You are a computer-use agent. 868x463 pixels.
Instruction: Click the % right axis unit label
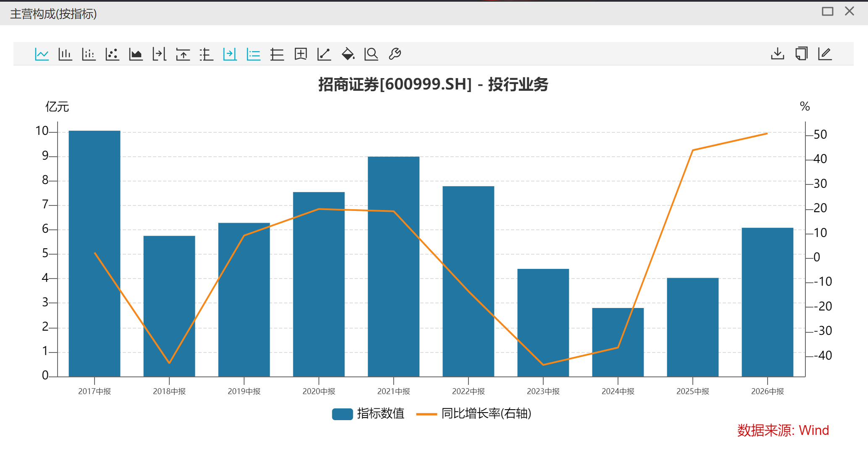(805, 106)
